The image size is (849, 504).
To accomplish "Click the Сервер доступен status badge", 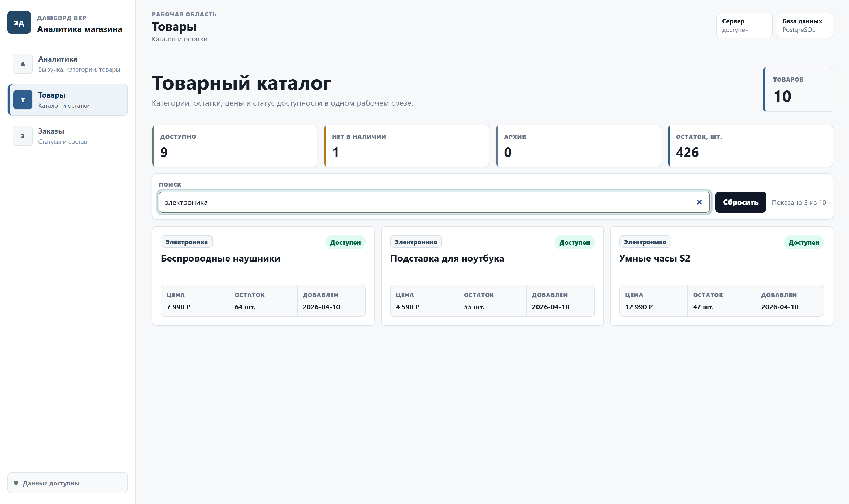I will [744, 25].
